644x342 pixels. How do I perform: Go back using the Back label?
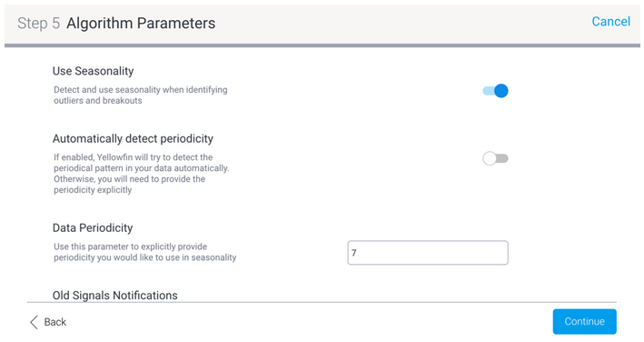coord(55,322)
